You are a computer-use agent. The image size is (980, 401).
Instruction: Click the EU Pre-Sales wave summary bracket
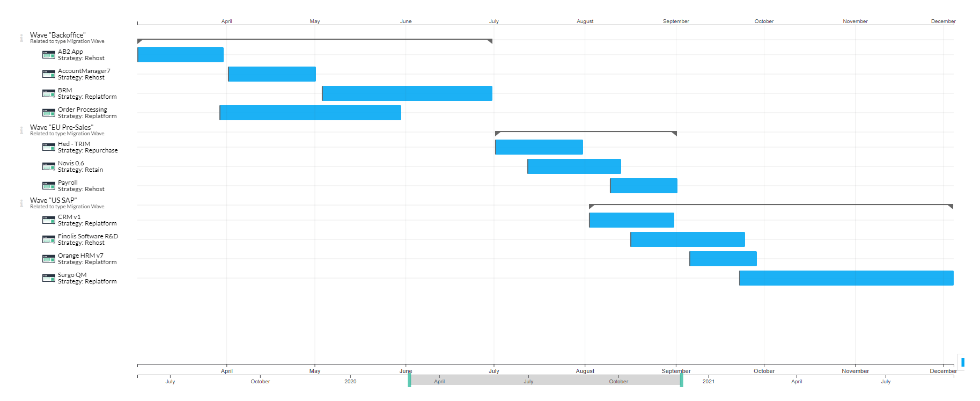tap(586, 133)
